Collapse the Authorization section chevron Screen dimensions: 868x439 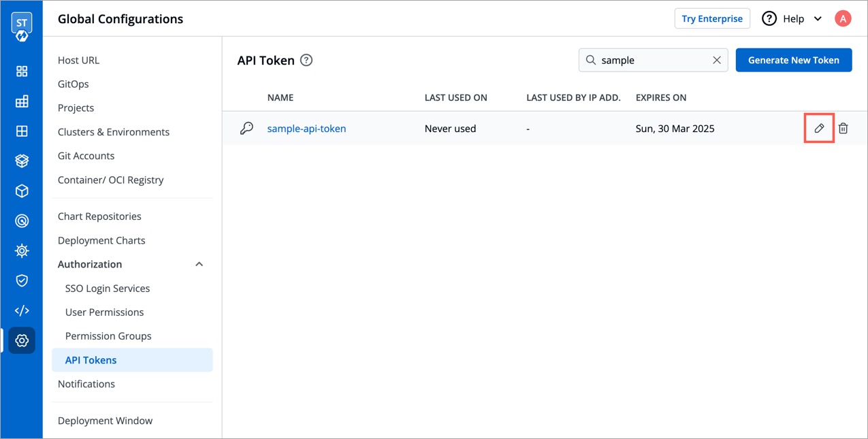click(199, 264)
